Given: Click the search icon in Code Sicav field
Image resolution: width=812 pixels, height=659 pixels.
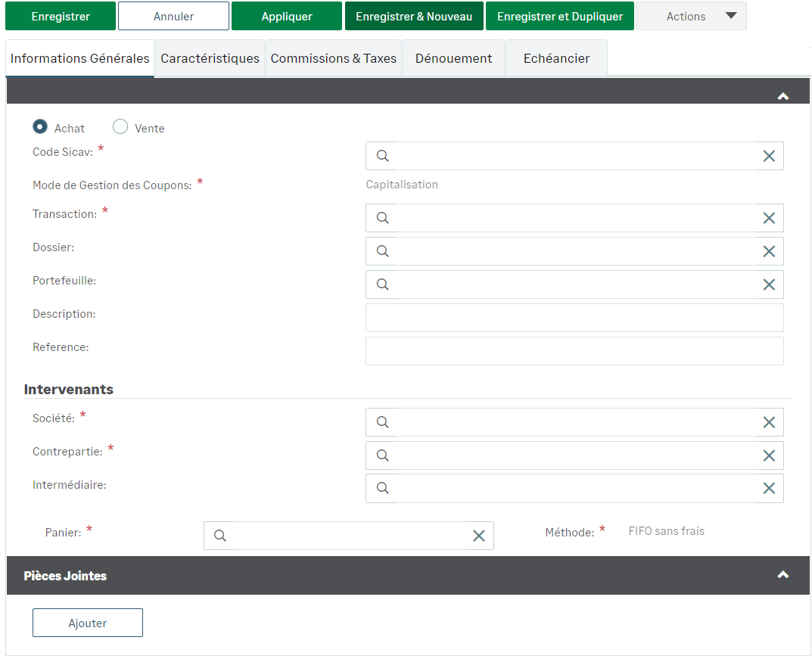Looking at the screenshot, I should 383,156.
